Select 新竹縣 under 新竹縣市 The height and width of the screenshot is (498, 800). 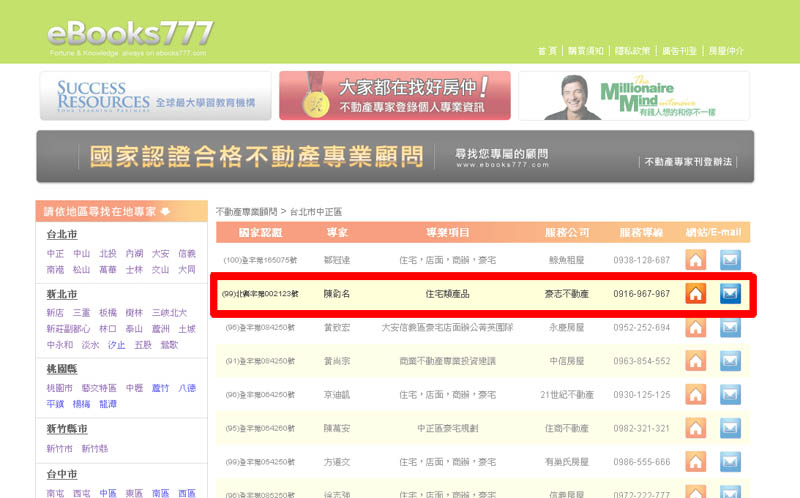point(95,449)
